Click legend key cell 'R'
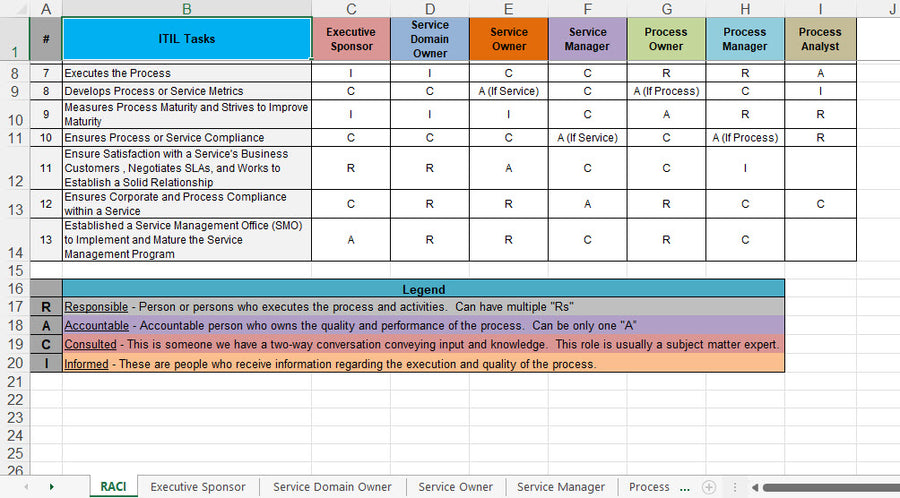Screen dimensions: 900x498 point(46,307)
